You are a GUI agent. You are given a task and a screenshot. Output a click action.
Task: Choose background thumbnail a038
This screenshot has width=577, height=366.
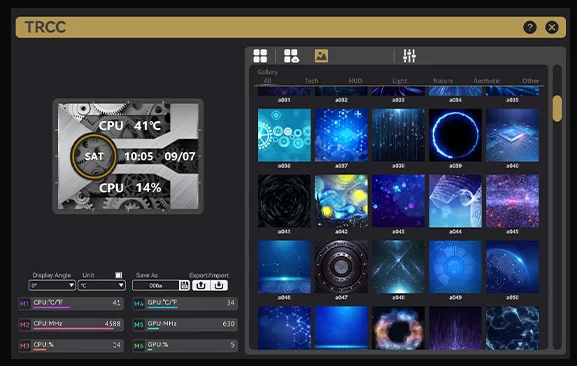point(398,135)
